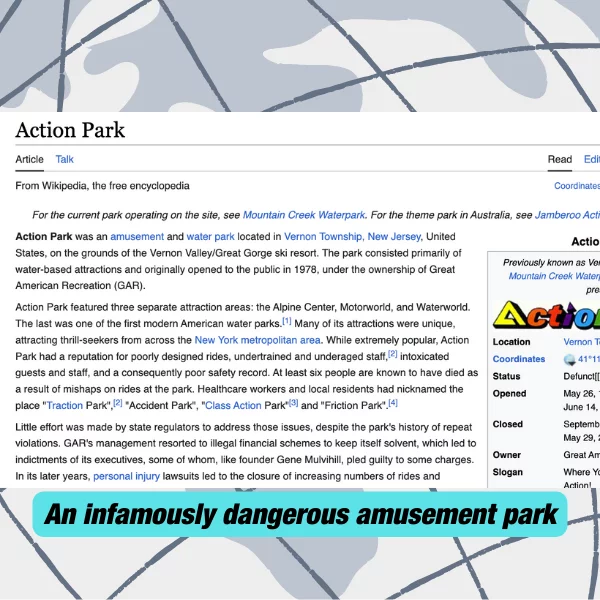
Task: Open New York metropolitan area link
Action: click(x=258, y=340)
